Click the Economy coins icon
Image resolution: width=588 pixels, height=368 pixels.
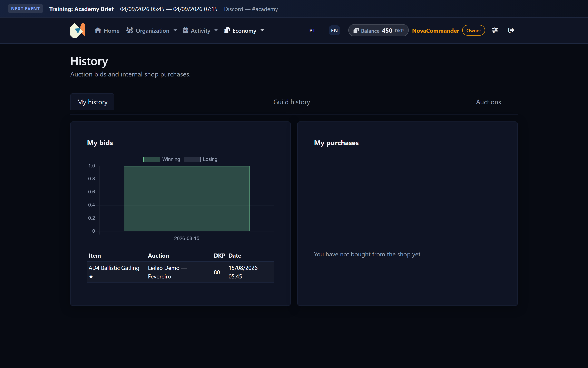[227, 30]
